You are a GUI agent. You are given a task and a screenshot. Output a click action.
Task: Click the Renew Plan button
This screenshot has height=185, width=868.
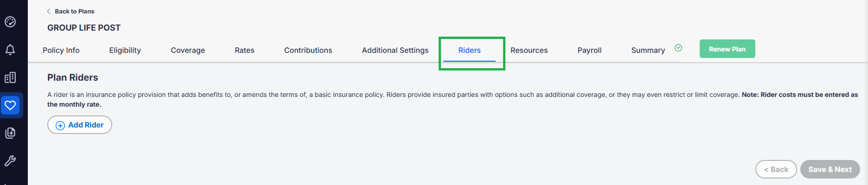click(x=727, y=49)
